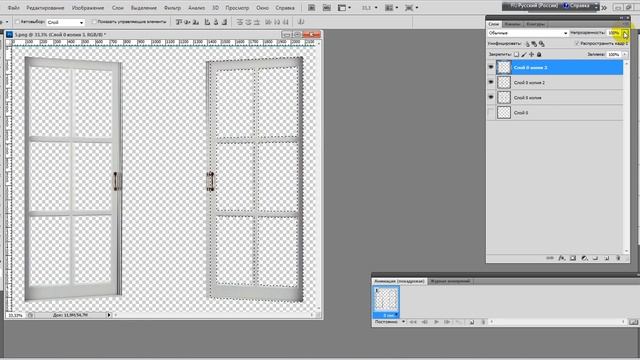Click Align right edges icon
The width and height of the screenshot is (640, 360).
[224, 22]
